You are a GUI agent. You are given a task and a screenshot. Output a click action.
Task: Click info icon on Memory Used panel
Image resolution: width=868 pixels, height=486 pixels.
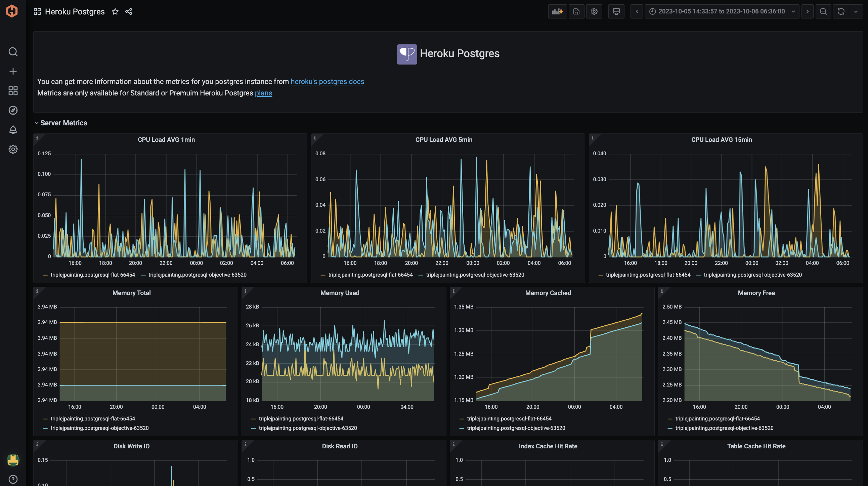[x=245, y=291]
